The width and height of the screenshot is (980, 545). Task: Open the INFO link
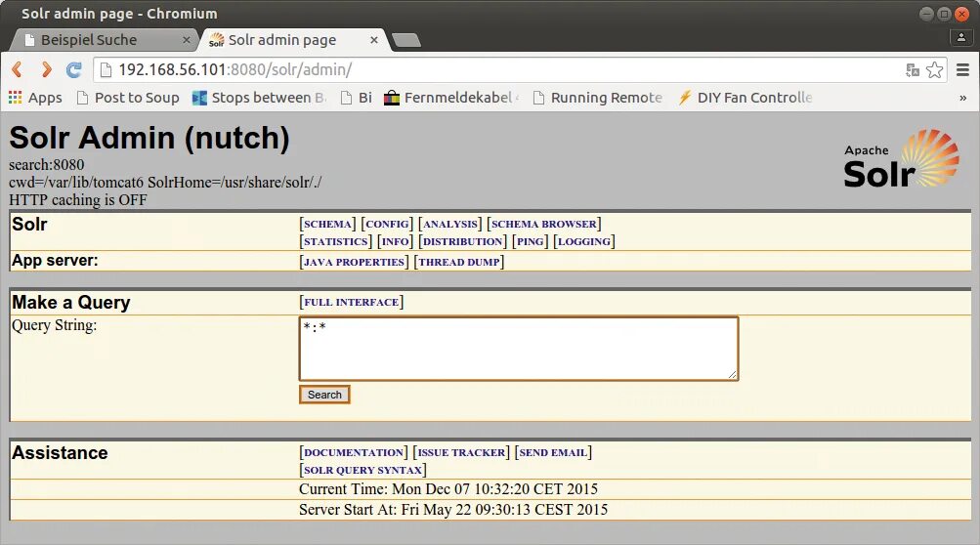(395, 241)
